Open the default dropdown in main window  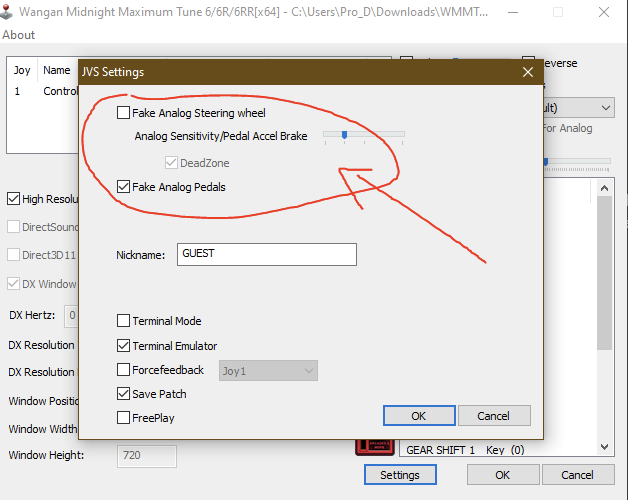point(579,108)
